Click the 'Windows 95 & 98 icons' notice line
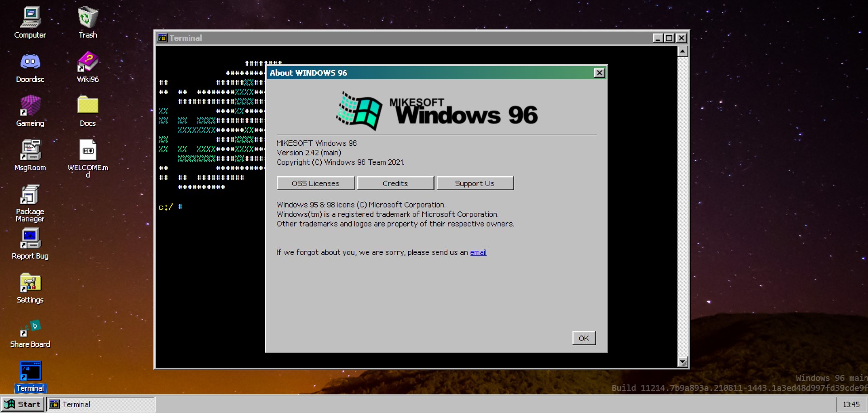The height and width of the screenshot is (413, 868). pyautogui.click(x=361, y=205)
